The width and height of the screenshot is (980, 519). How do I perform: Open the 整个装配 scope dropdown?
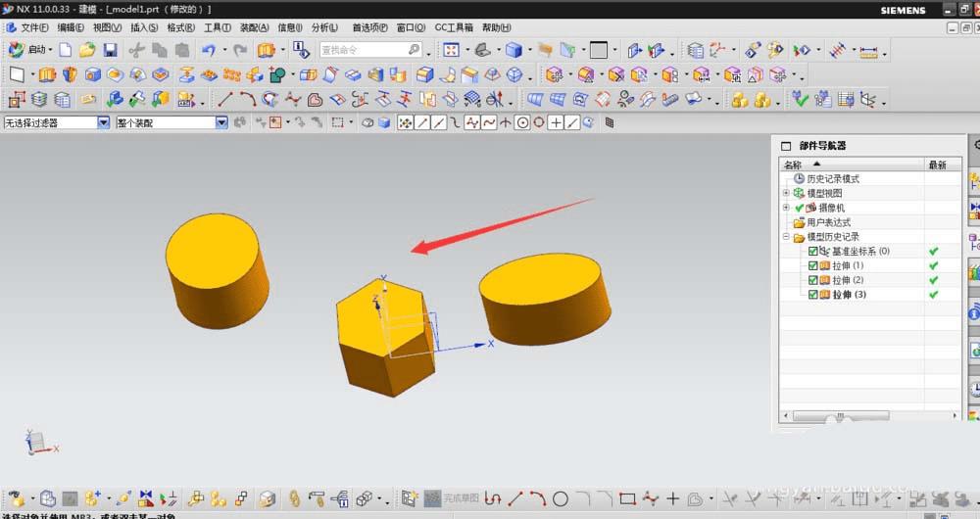click(220, 122)
